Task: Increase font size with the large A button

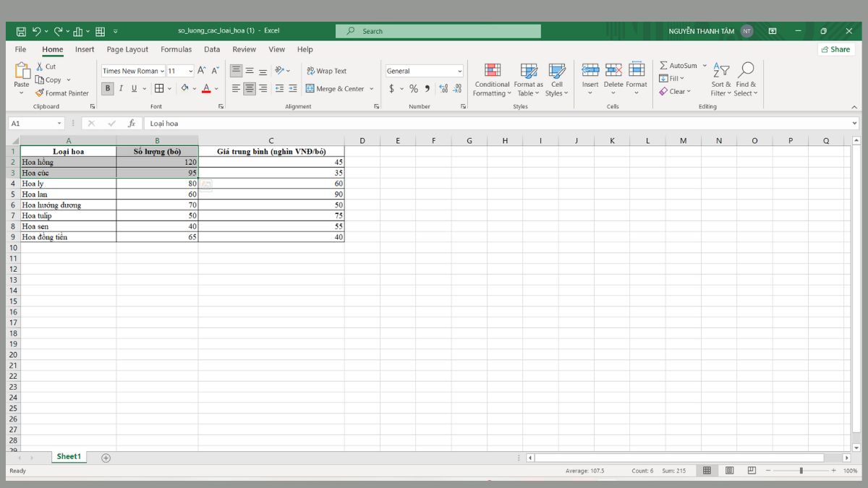Action: pos(202,71)
